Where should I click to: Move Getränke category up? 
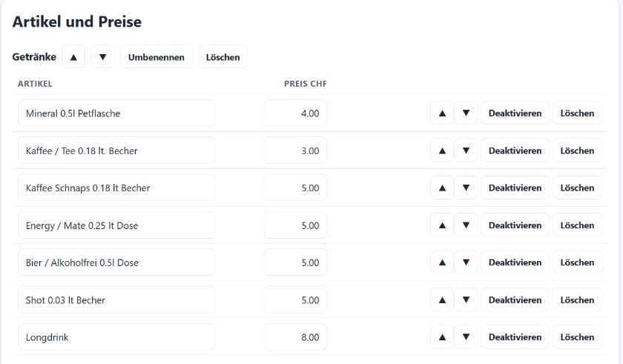[73, 57]
